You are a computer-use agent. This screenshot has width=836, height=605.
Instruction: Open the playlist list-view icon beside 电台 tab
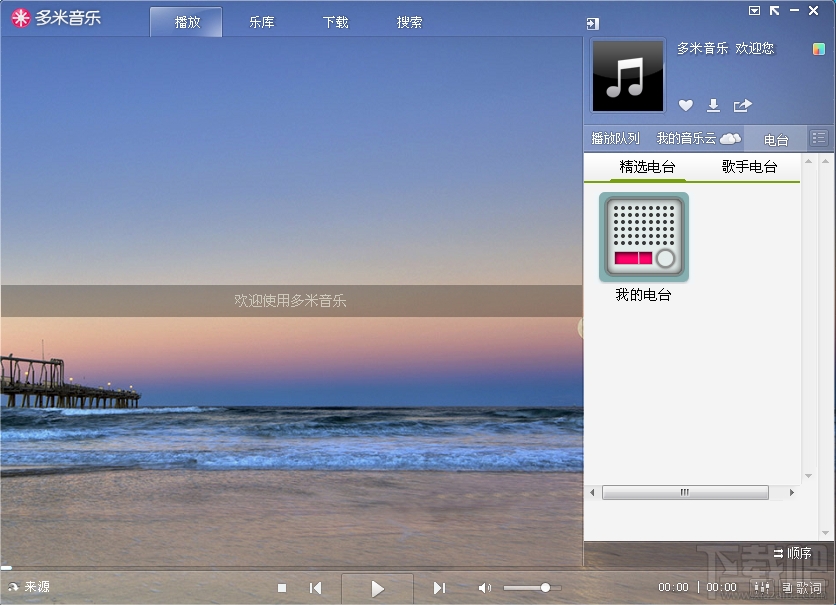click(820, 138)
